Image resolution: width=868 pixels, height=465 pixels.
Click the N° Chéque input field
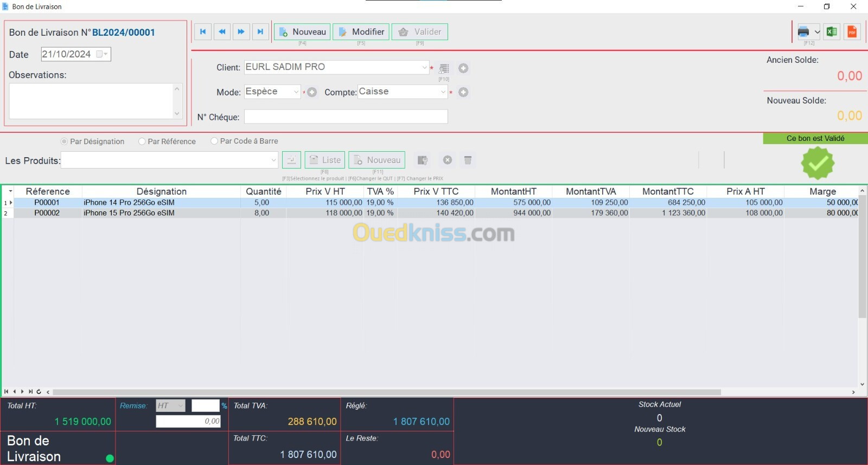click(346, 117)
